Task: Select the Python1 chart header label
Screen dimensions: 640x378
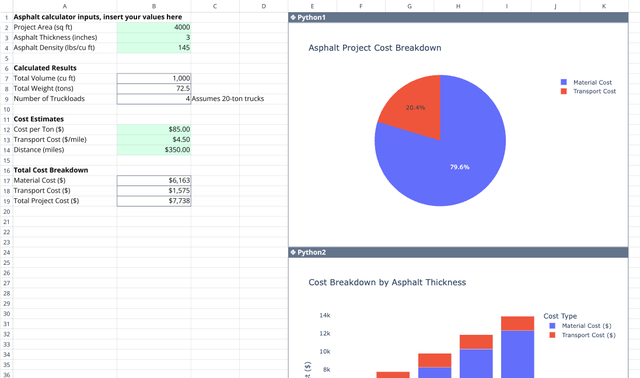Action: pos(311,18)
